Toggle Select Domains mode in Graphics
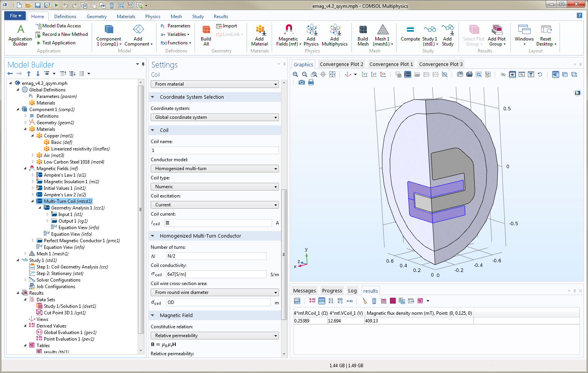This screenshot has width=588, height=373. [x=408, y=74]
